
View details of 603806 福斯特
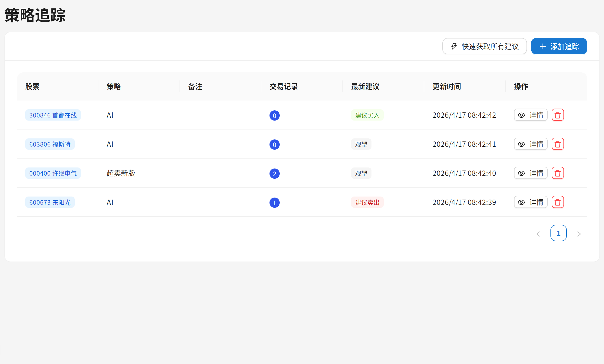pyautogui.click(x=531, y=144)
